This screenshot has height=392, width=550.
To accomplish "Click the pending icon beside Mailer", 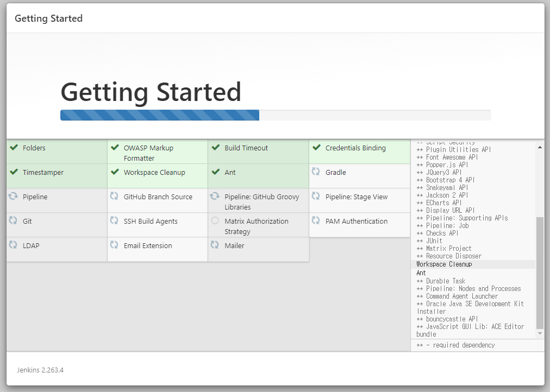I will 215,245.
